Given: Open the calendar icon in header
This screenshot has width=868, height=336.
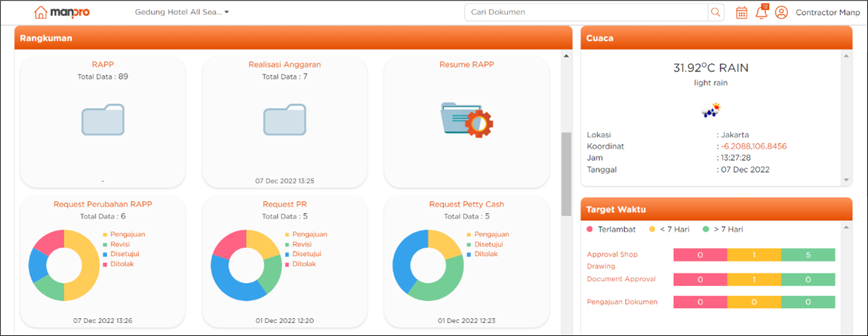Looking at the screenshot, I should [742, 13].
